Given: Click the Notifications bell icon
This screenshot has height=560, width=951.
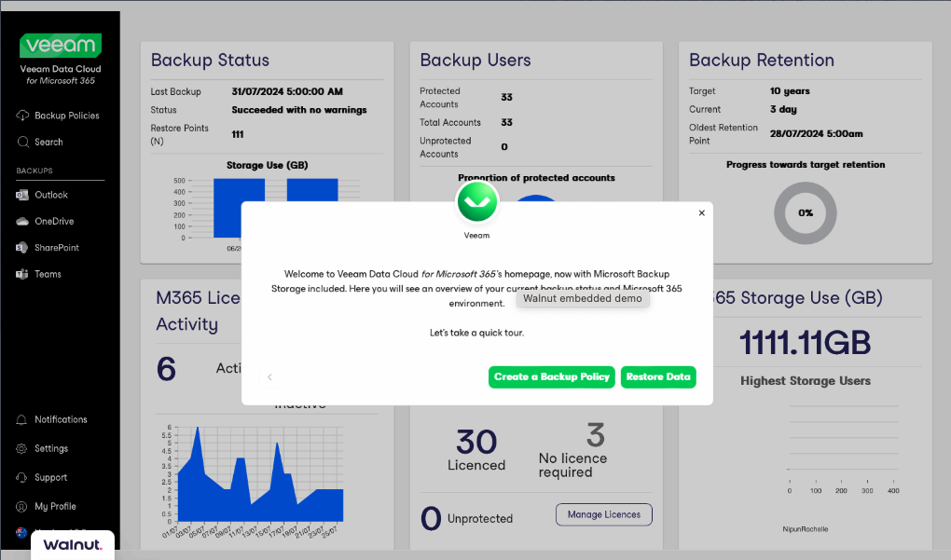Looking at the screenshot, I should coord(22,419).
